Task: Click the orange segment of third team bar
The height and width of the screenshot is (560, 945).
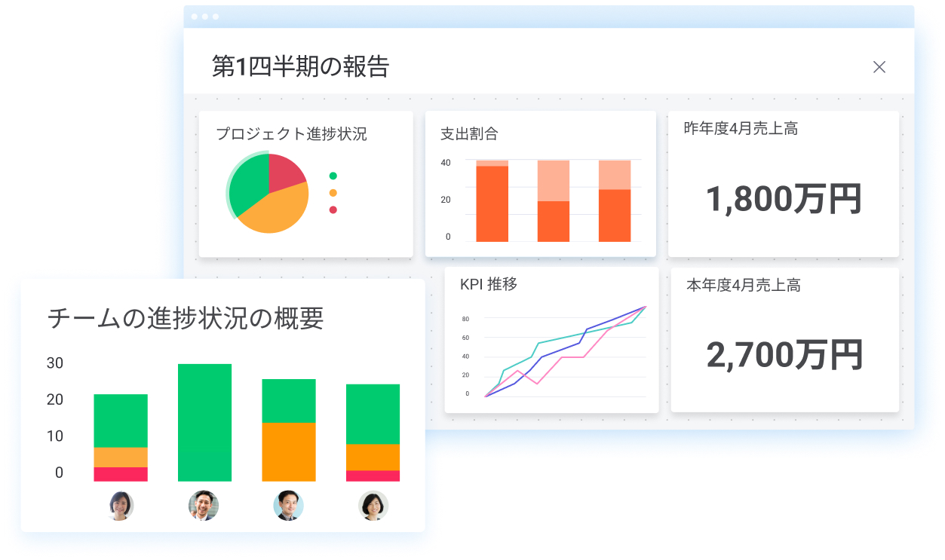Action: [x=288, y=451]
